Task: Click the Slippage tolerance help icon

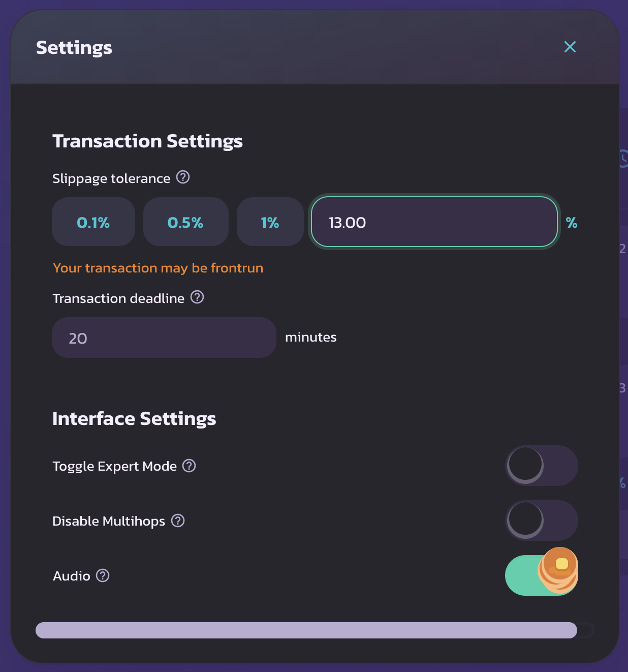Action: (183, 177)
